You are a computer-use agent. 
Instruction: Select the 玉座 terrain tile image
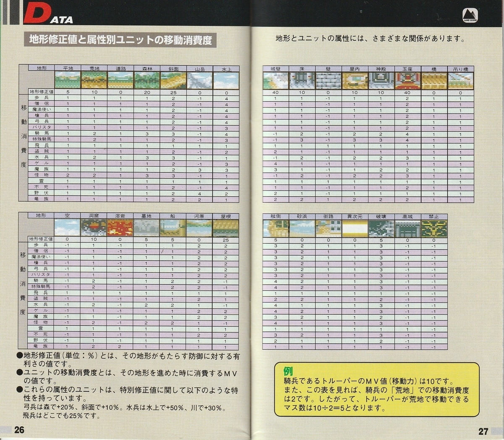pos(407,80)
